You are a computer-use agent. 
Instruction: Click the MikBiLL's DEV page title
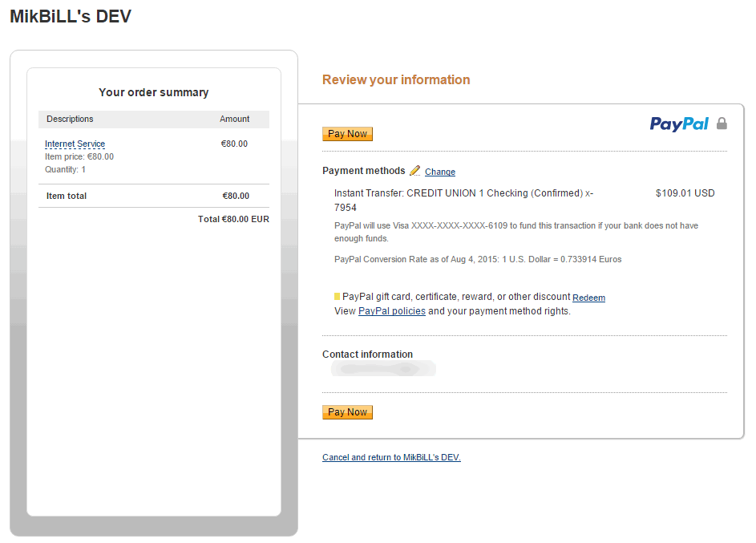[71, 17]
